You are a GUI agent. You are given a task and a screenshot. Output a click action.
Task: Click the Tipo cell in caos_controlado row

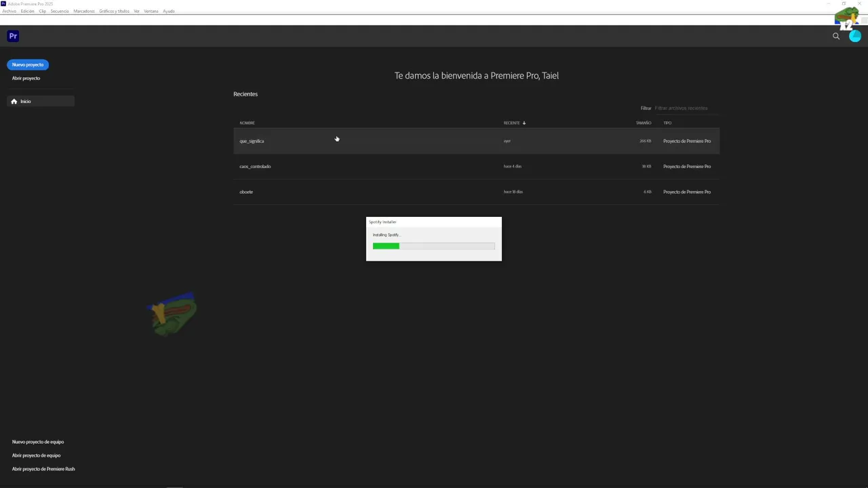687,166
